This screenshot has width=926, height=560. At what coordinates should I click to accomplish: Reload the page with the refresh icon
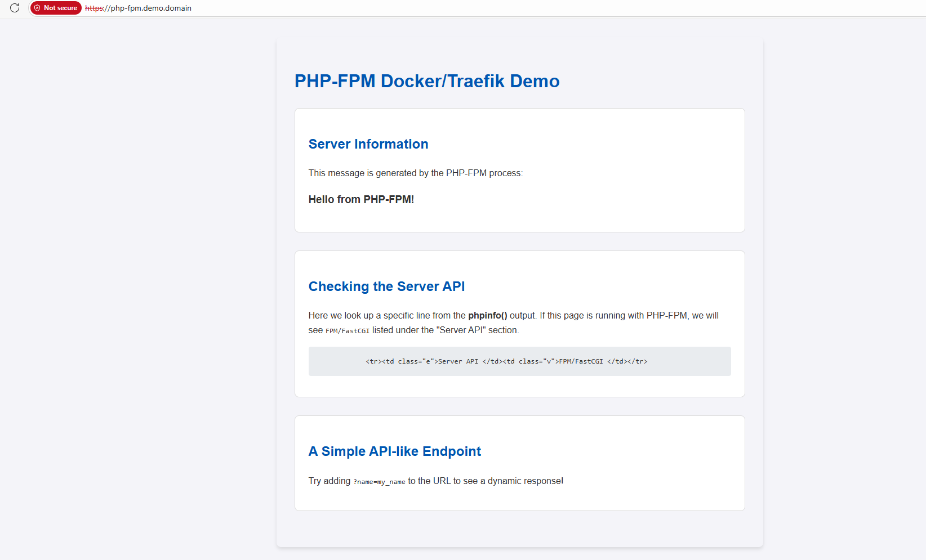(x=15, y=8)
